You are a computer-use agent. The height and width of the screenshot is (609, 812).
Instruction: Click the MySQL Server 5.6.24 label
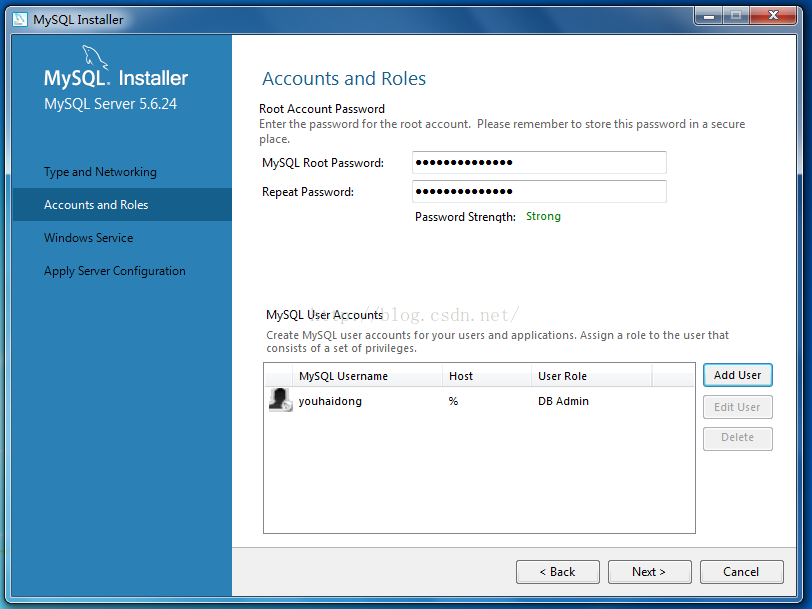pyautogui.click(x=110, y=104)
